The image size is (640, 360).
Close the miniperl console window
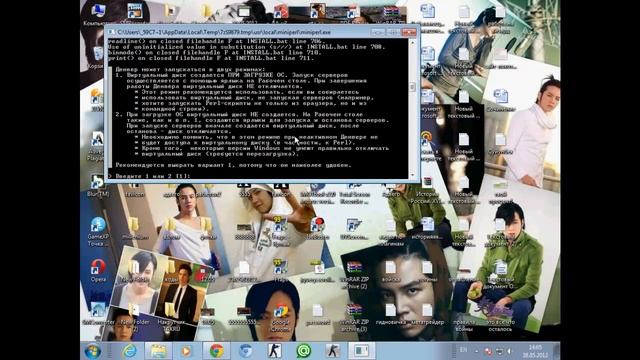tap(409, 32)
